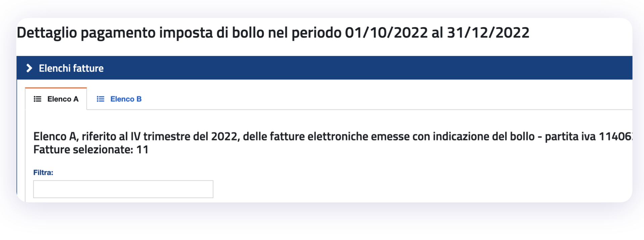Image resolution: width=644 pixels, height=240 pixels.
Task: Focus the Filtra text input field
Action: [x=123, y=189]
